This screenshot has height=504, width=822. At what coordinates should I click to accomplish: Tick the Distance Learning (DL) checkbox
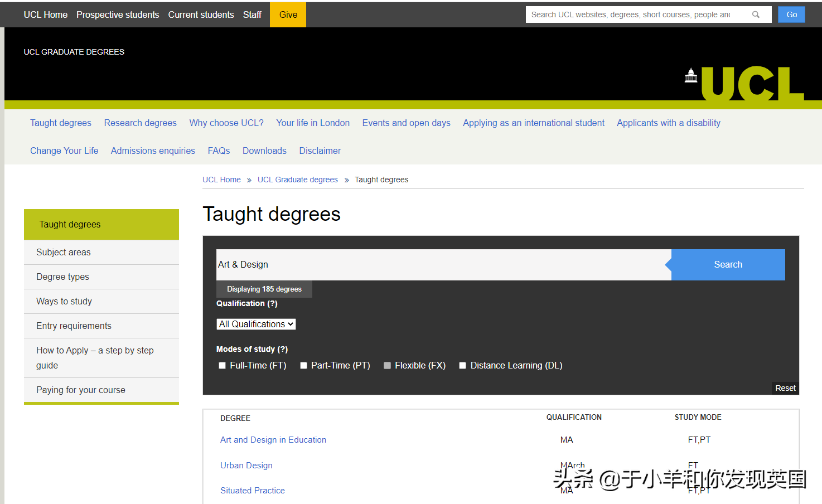pos(463,366)
